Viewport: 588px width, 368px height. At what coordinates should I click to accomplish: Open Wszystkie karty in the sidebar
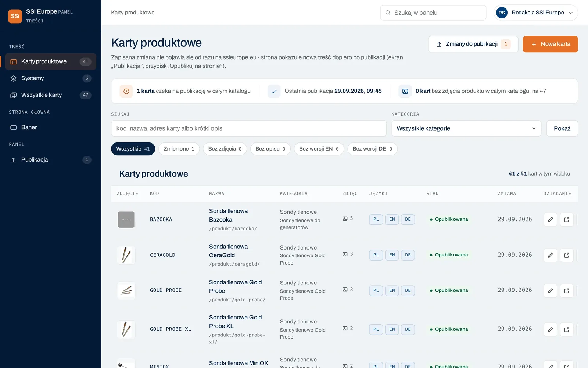click(x=50, y=95)
